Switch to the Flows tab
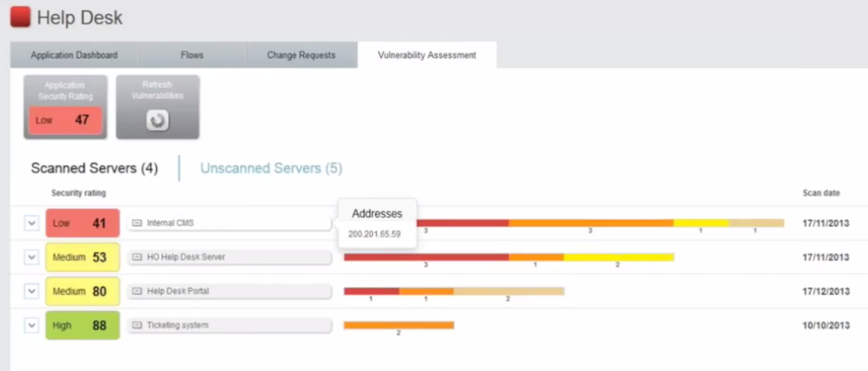The width and height of the screenshot is (868, 371). coord(192,56)
